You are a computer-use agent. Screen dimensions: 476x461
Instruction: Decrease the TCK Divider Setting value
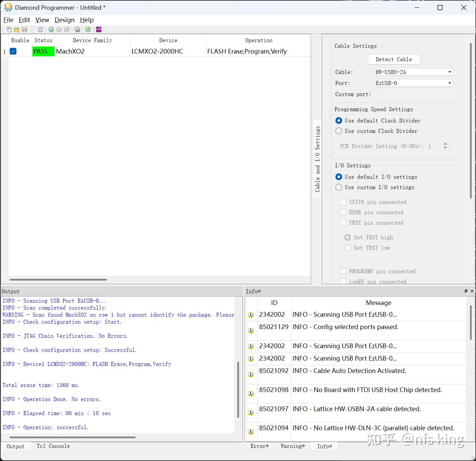click(x=445, y=148)
